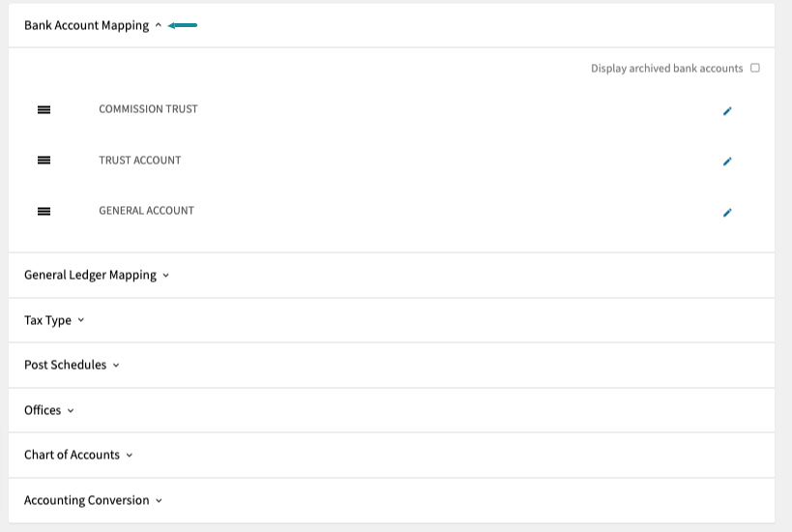Click the Display archived bank accounts label
The image size is (792, 532).
(x=666, y=69)
